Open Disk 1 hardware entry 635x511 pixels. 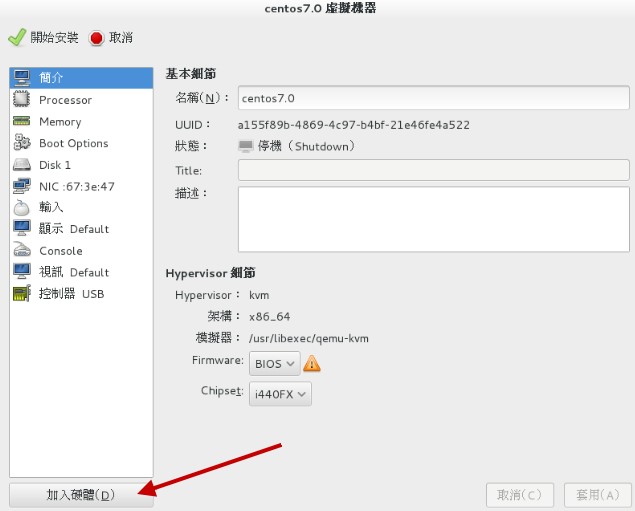(54, 165)
